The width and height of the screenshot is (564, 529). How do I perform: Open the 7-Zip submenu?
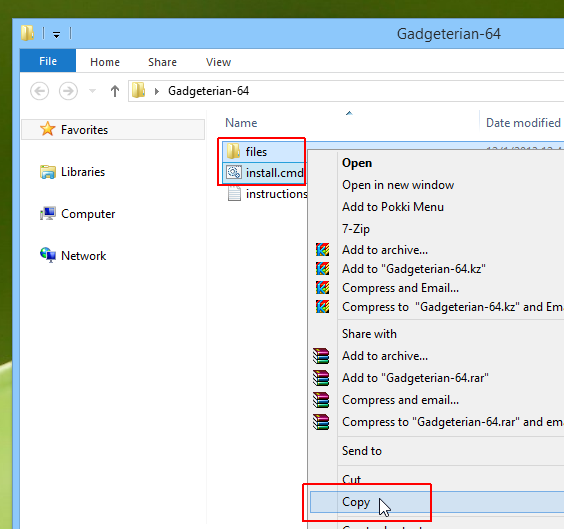356,229
